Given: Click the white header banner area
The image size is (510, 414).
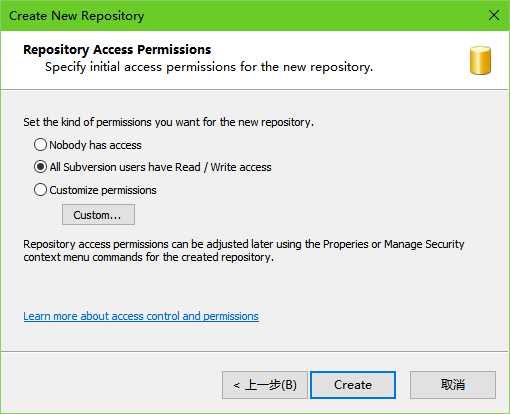Looking at the screenshot, I should click(x=255, y=60).
